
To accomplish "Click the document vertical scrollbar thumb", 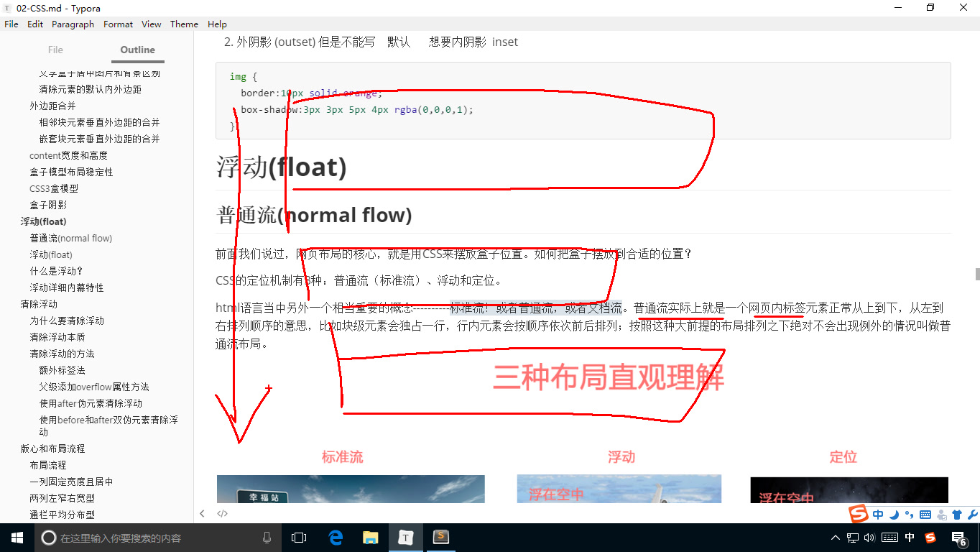I will coord(977,274).
